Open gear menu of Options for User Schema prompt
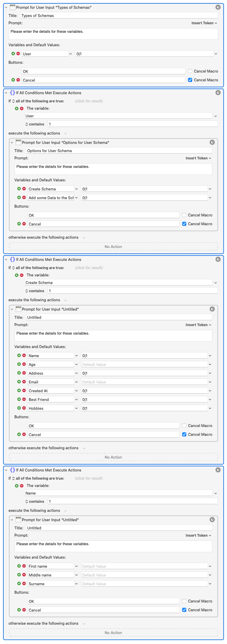This screenshot has width=227, height=644. (212, 142)
